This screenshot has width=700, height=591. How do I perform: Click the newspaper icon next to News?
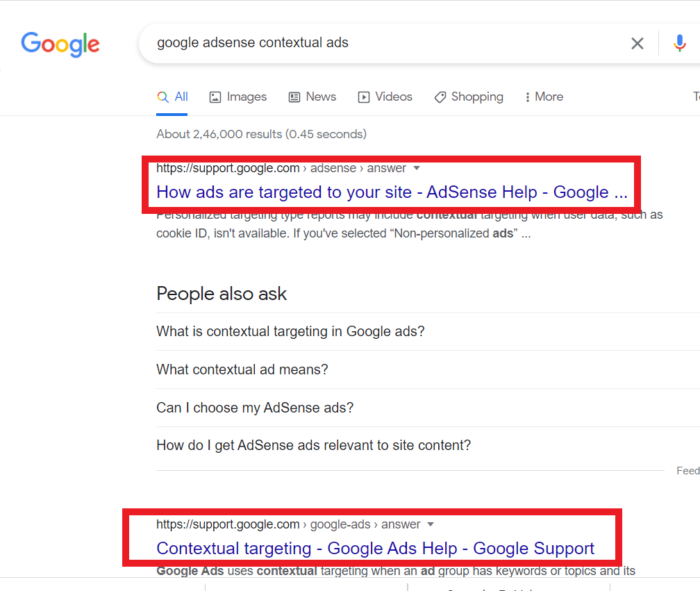pyautogui.click(x=293, y=97)
